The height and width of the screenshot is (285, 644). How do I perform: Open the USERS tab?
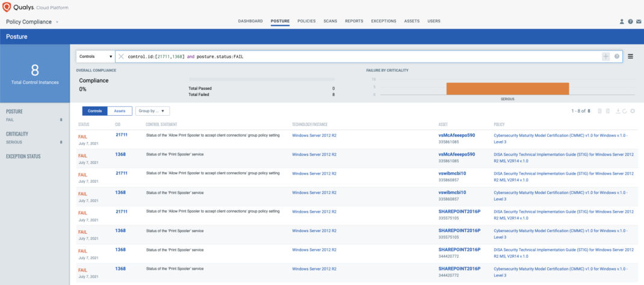[434, 21]
